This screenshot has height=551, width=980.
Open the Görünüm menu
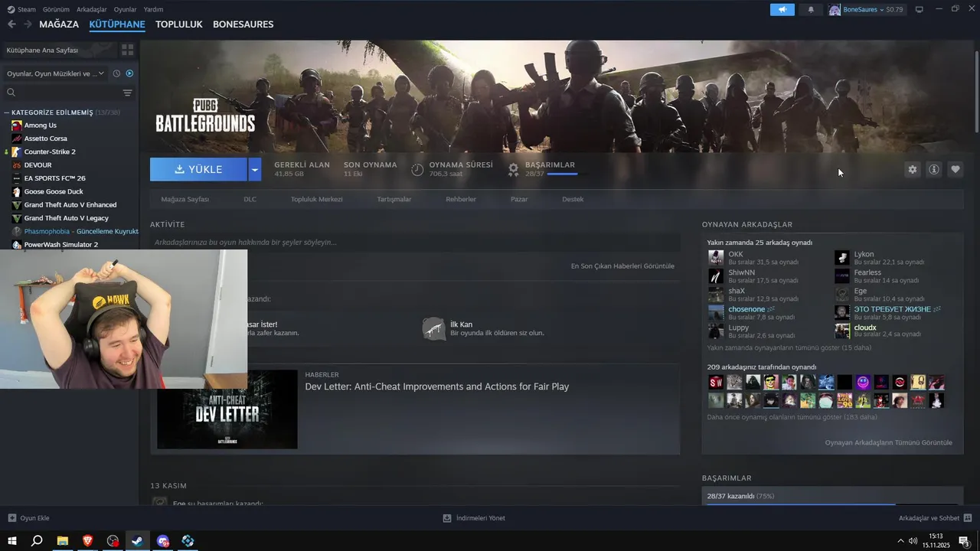[x=56, y=9]
